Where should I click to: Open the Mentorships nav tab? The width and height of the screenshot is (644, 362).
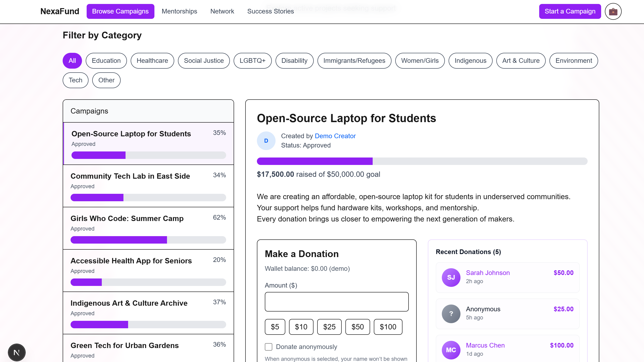[179, 11]
